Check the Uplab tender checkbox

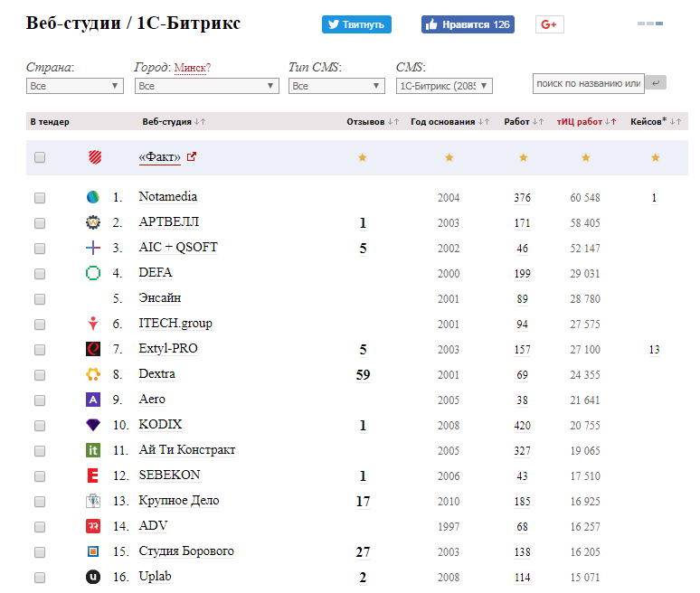pos(40,578)
